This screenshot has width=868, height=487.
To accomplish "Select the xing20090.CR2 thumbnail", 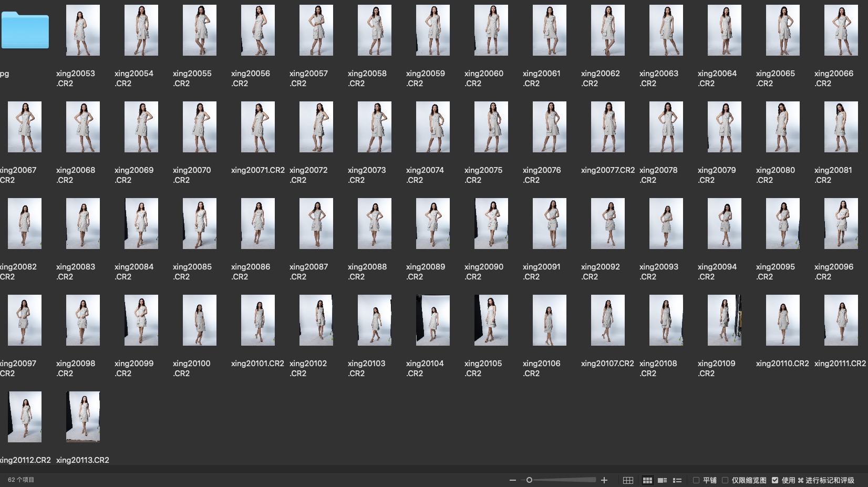I will point(491,223).
